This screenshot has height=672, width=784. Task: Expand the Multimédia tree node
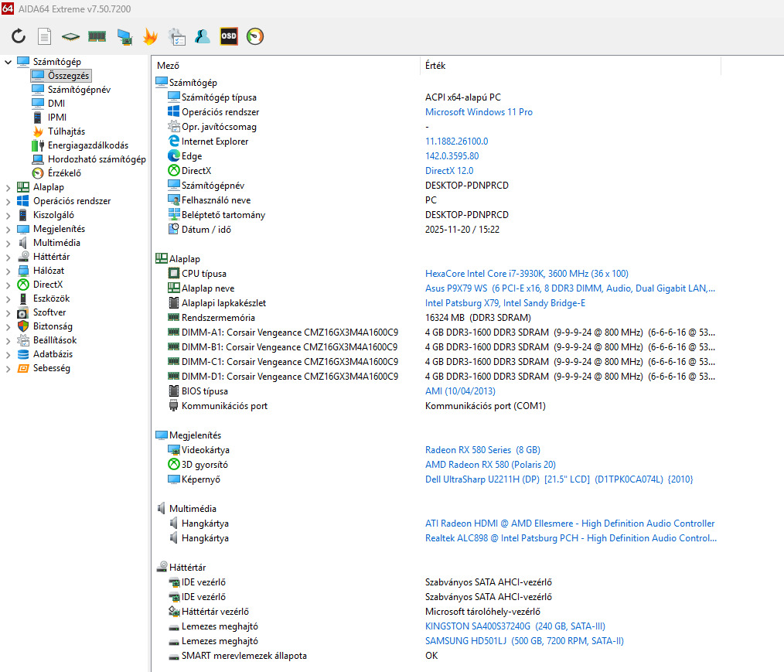[x=8, y=243]
